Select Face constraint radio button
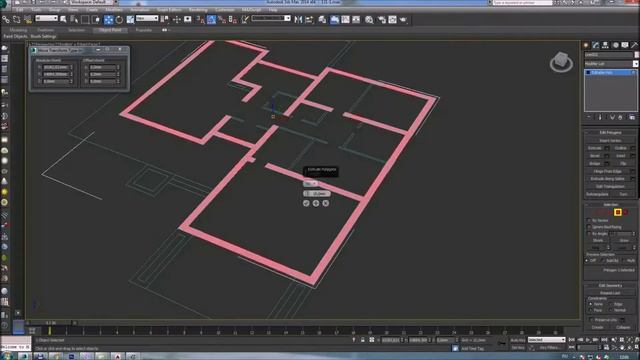Screen dimensions: 640x360 (x=591, y=310)
